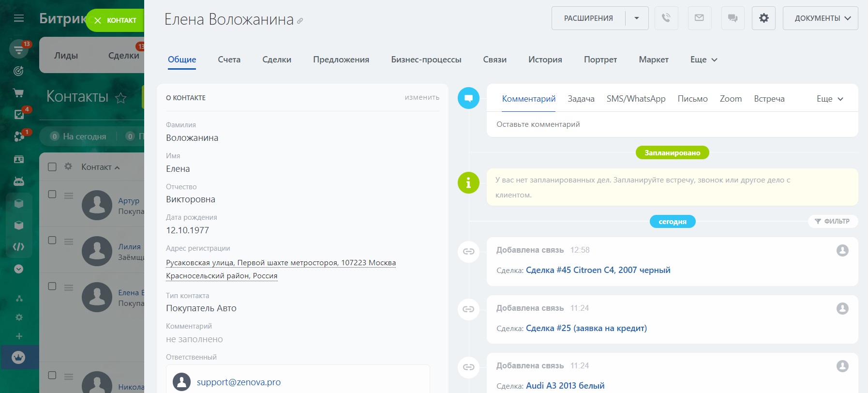Select the SMS/WhatsApp tab
This screenshot has height=393, width=868.
636,99
